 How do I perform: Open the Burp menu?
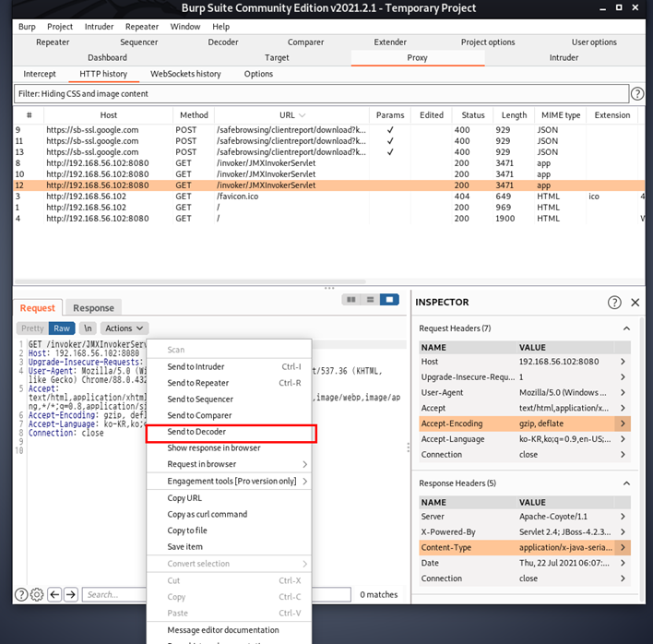[27, 27]
